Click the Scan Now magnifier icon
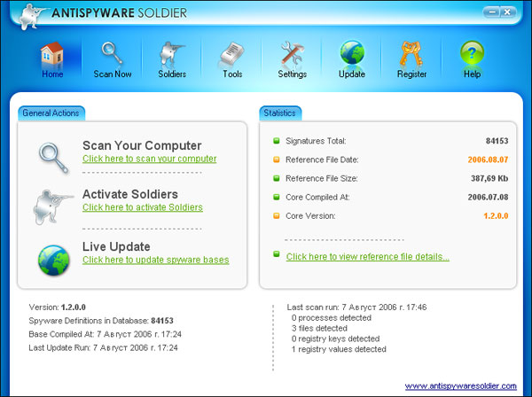 [112, 53]
